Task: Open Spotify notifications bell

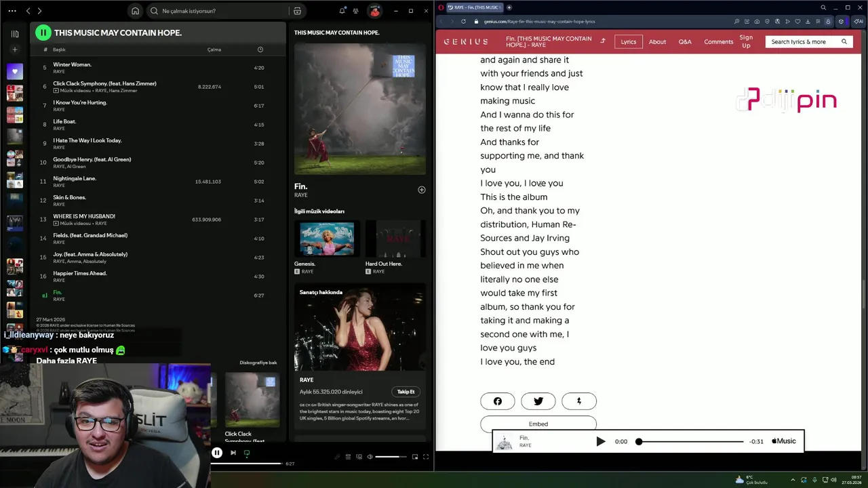Action: (342, 11)
